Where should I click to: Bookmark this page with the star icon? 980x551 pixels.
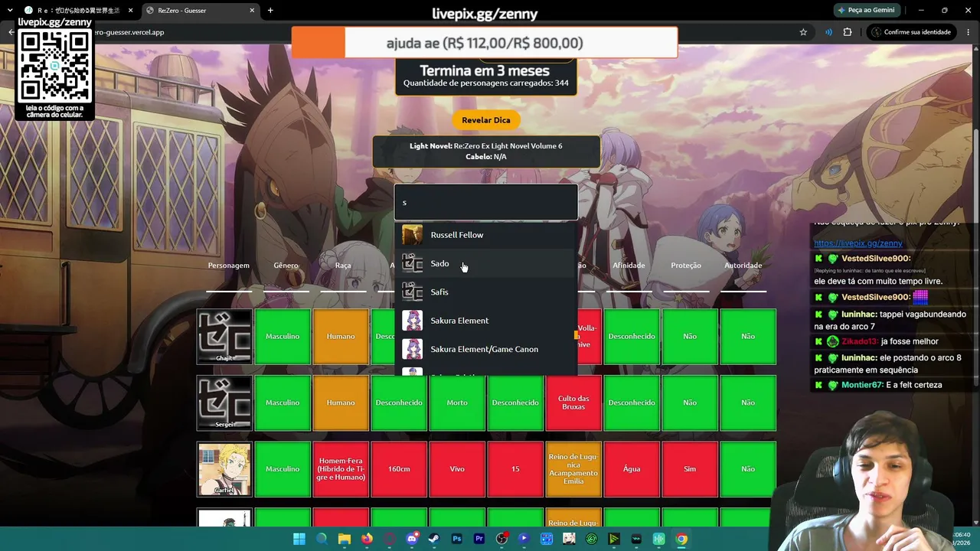[803, 32]
